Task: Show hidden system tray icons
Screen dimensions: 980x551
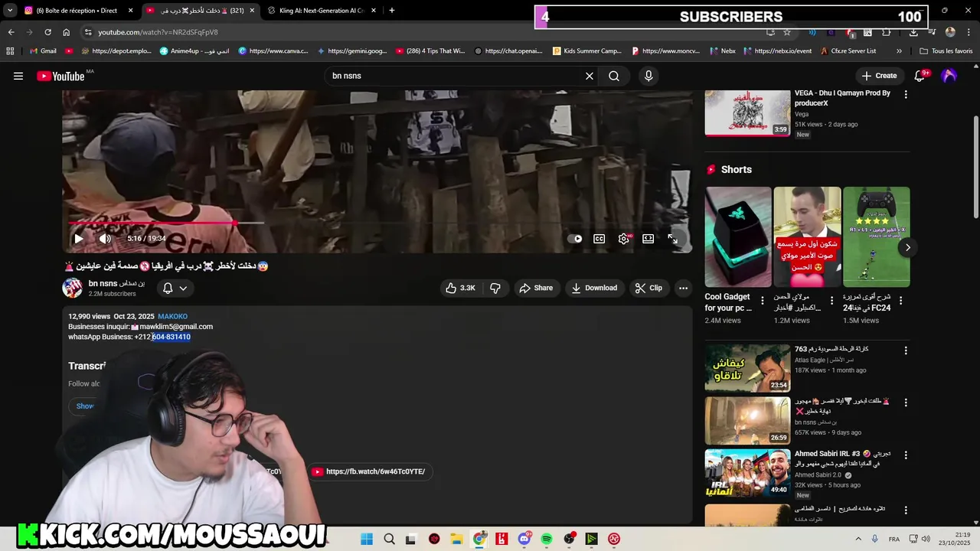Action: 858,539
